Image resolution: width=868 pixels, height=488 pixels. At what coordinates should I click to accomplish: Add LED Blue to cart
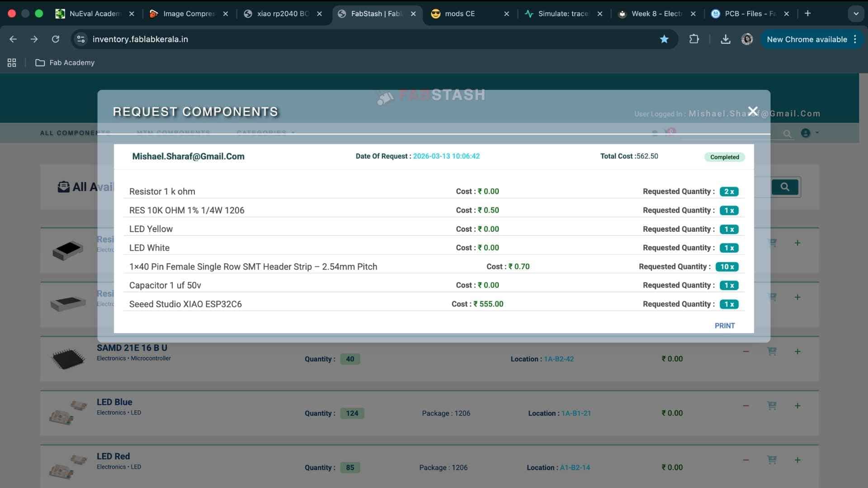[772, 406]
